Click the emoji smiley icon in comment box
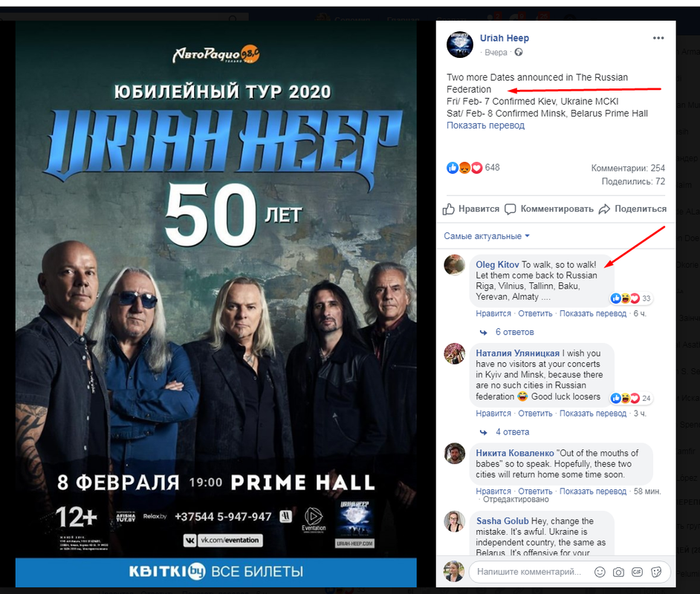Viewport: 700px width, 594px height. 600,572
